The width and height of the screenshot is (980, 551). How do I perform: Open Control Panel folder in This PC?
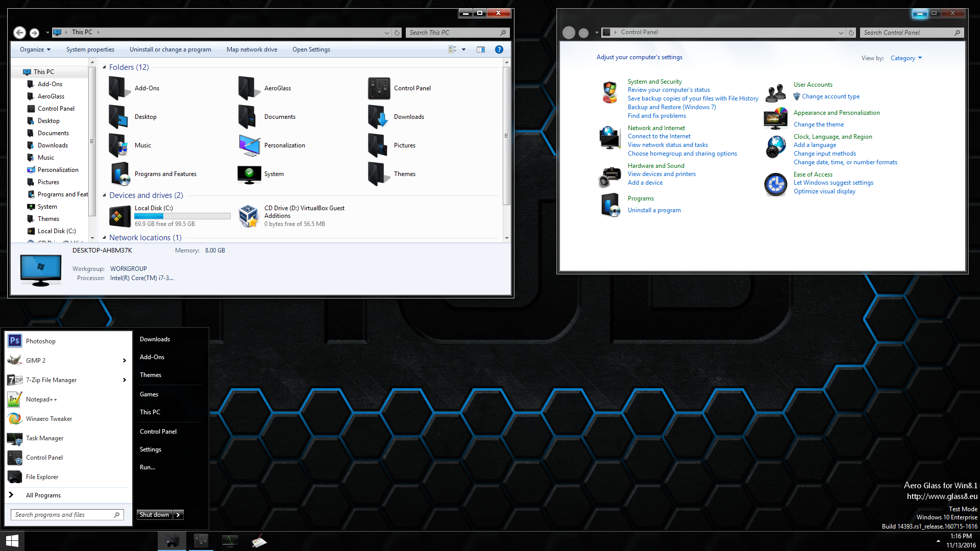click(x=379, y=88)
